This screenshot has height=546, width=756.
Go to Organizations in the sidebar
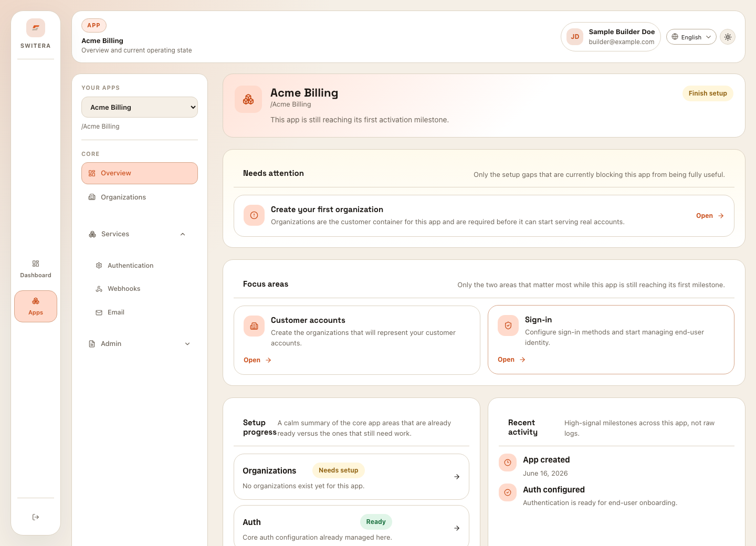point(140,197)
